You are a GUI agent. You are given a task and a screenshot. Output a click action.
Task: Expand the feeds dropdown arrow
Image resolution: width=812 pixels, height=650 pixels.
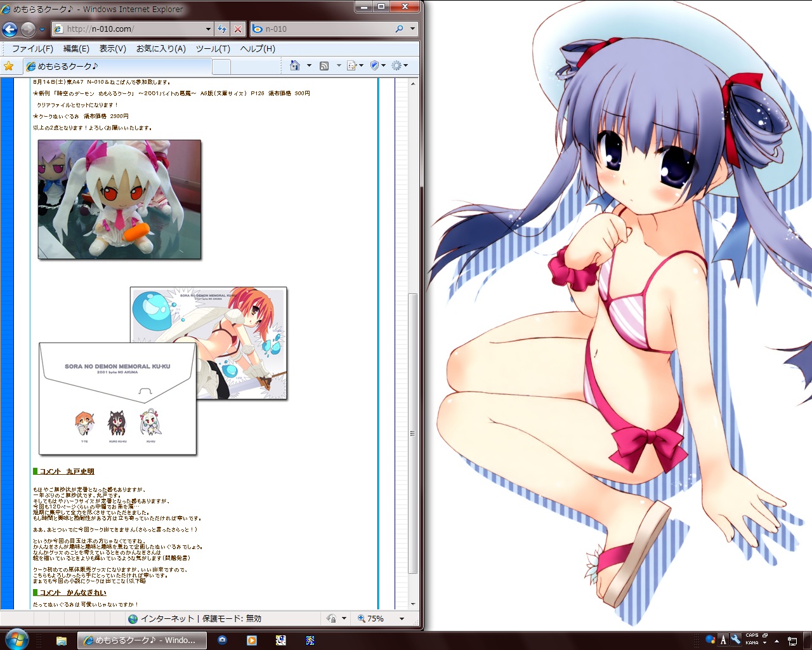click(339, 65)
